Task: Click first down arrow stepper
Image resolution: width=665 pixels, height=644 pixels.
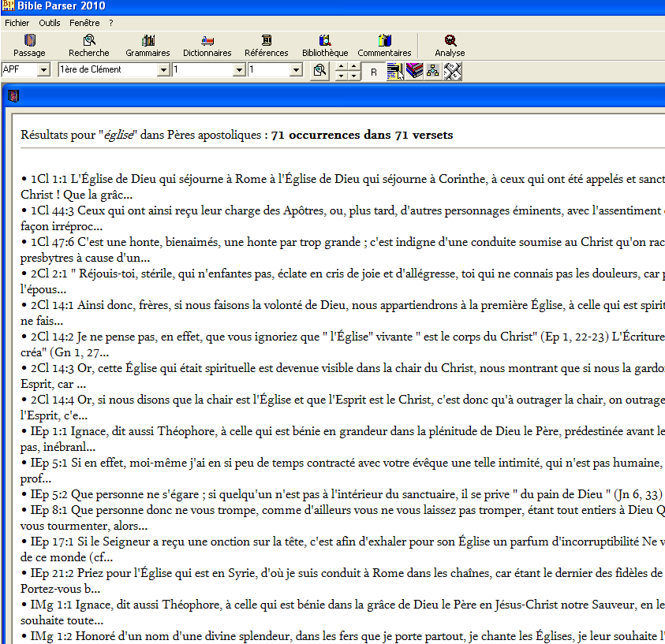Action: [342, 76]
